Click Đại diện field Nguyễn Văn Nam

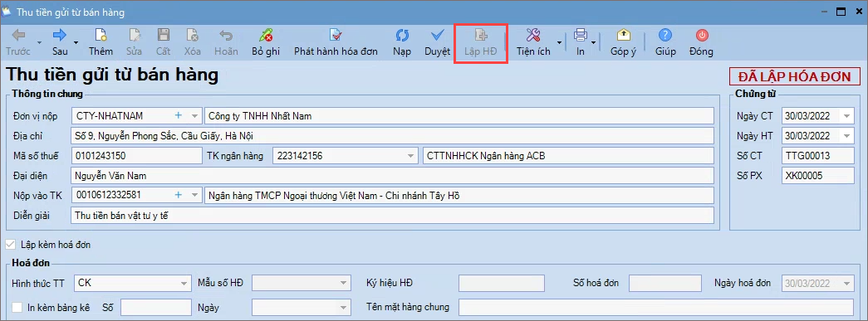(393, 176)
